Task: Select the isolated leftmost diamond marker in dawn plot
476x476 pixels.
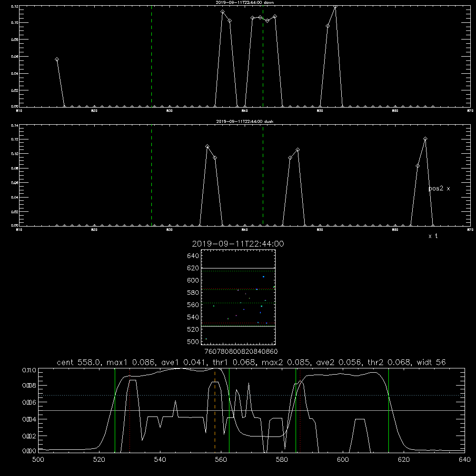Action: tap(57, 59)
